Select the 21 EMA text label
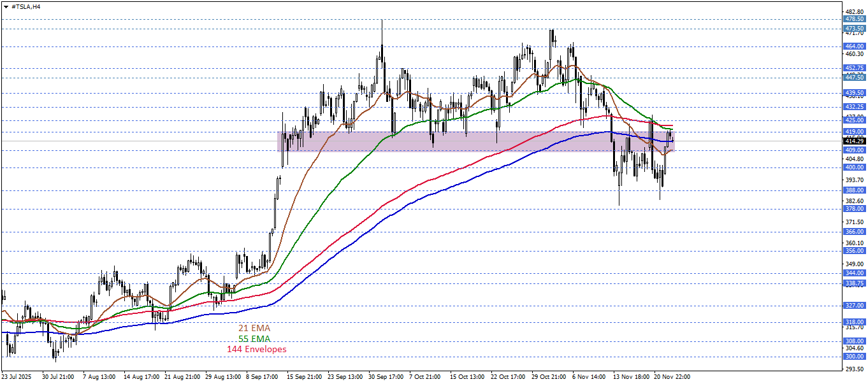Screen dimensions: 868x384 point(254,328)
